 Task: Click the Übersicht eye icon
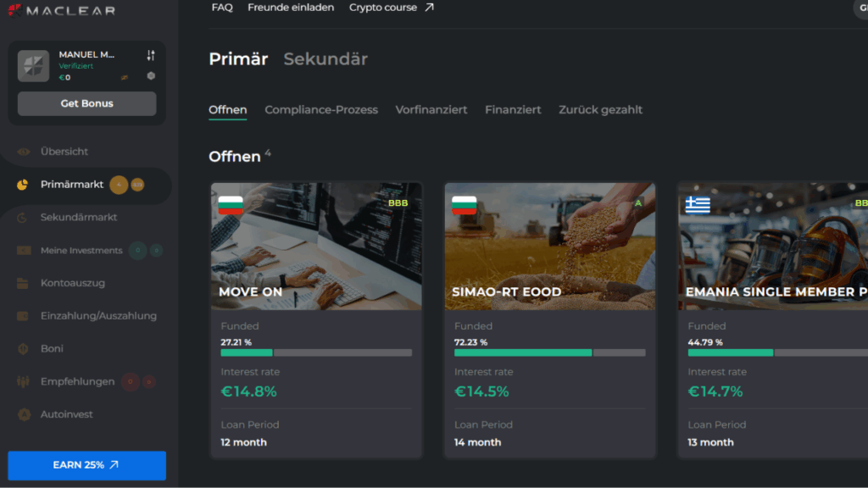24,152
